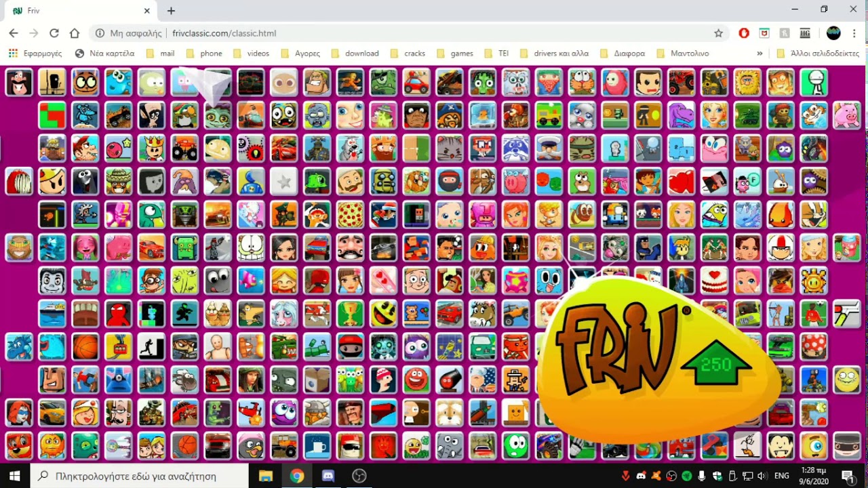Open the Chrome profile avatar
Image resolution: width=868 pixels, height=488 pixels.
(x=833, y=33)
